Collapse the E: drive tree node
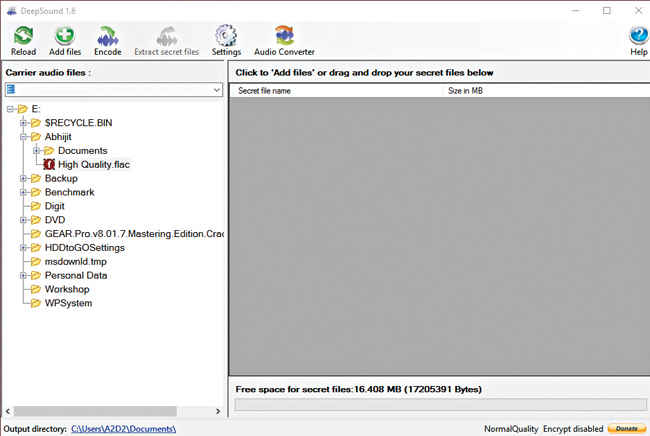This screenshot has width=650, height=436. coord(10,109)
